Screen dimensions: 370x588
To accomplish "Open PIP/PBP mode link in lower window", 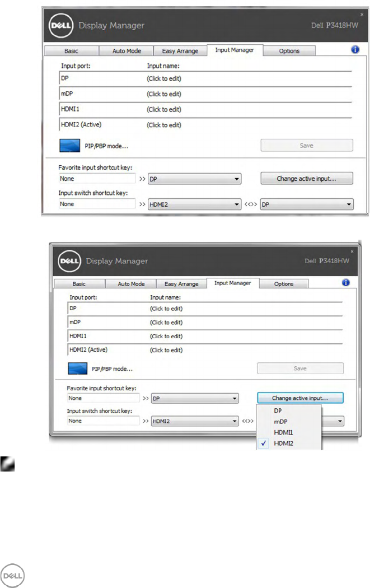I will [x=112, y=369].
